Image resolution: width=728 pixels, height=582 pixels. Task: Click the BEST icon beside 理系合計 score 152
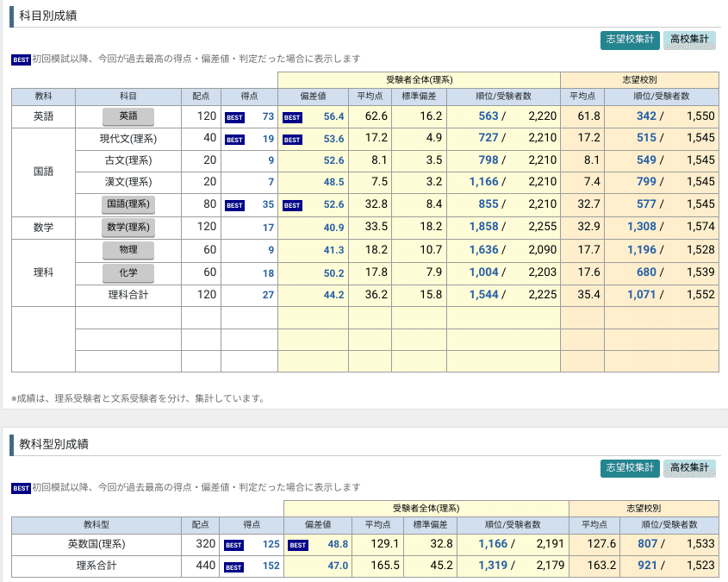[x=233, y=567]
